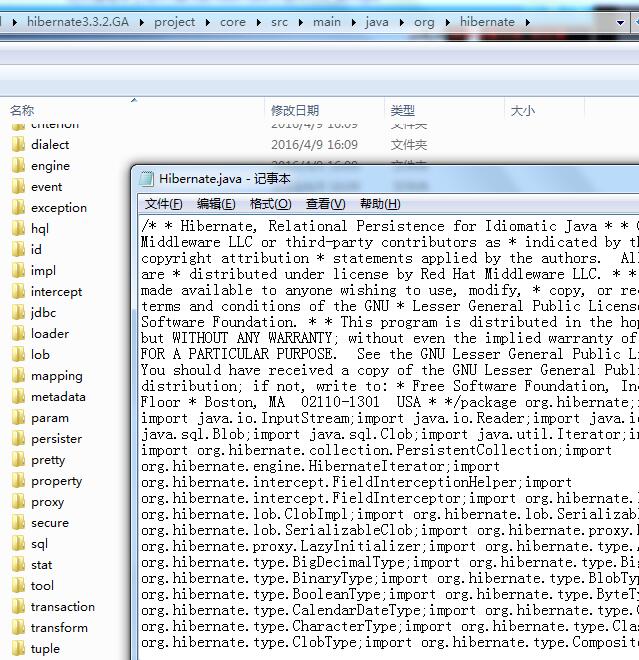This screenshot has height=660, width=639.
Task: Open the 查看(V) menu in Notepad
Action: click(x=325, y=204)
